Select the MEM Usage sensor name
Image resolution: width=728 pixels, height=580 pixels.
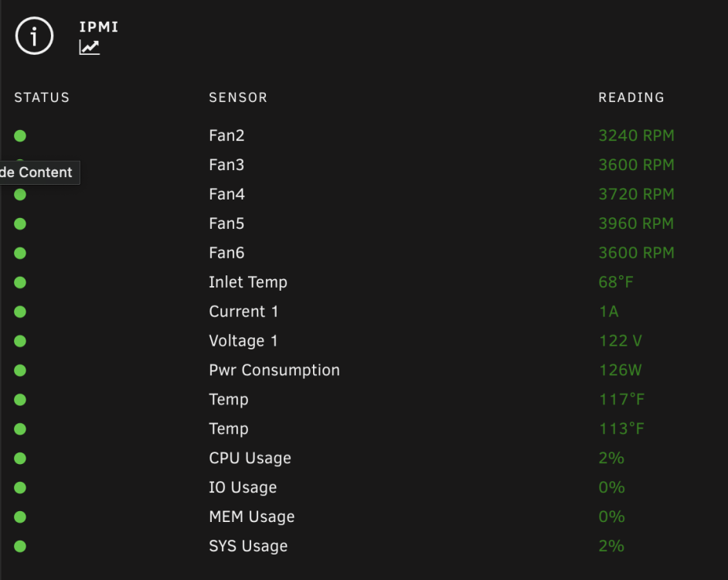point(252,517)
